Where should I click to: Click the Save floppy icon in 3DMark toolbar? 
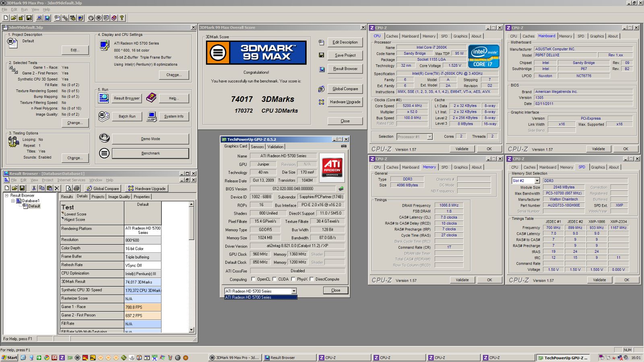[29, 18]
